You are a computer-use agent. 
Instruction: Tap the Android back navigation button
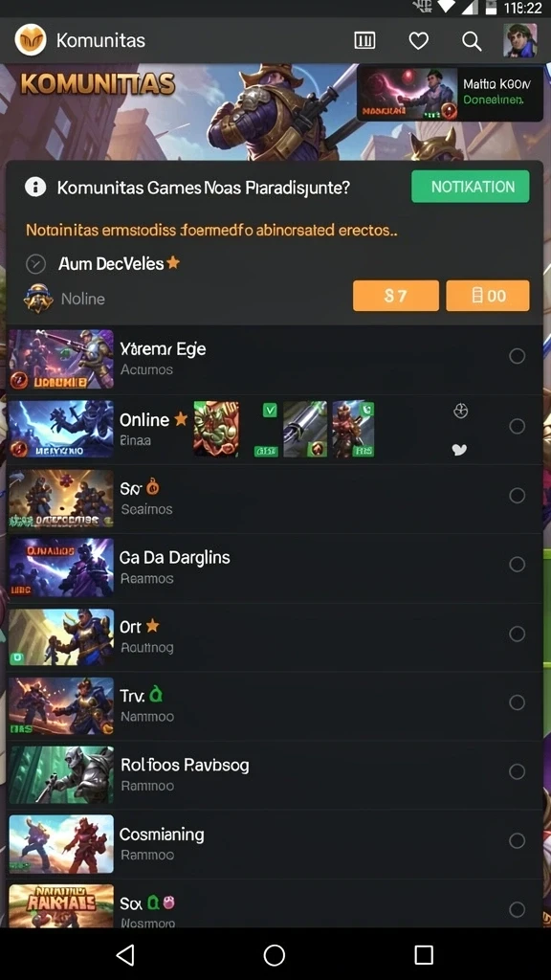pyautogui.click(x=125, y=954)
